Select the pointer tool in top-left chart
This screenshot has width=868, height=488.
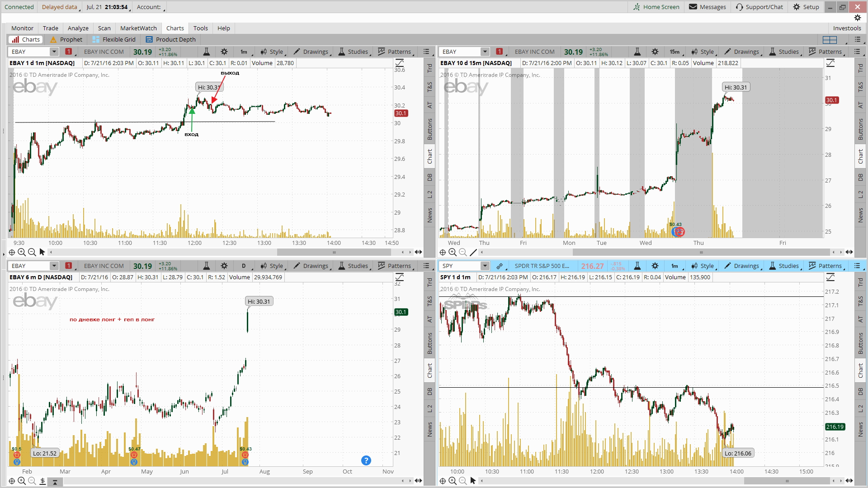point(42,252)
